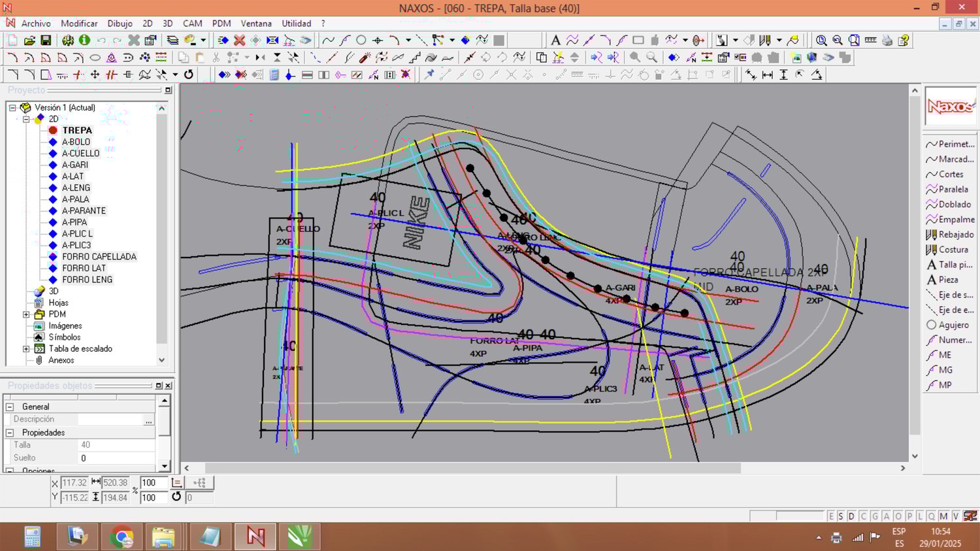Select the vertical dimension tool

click(784, 75)
